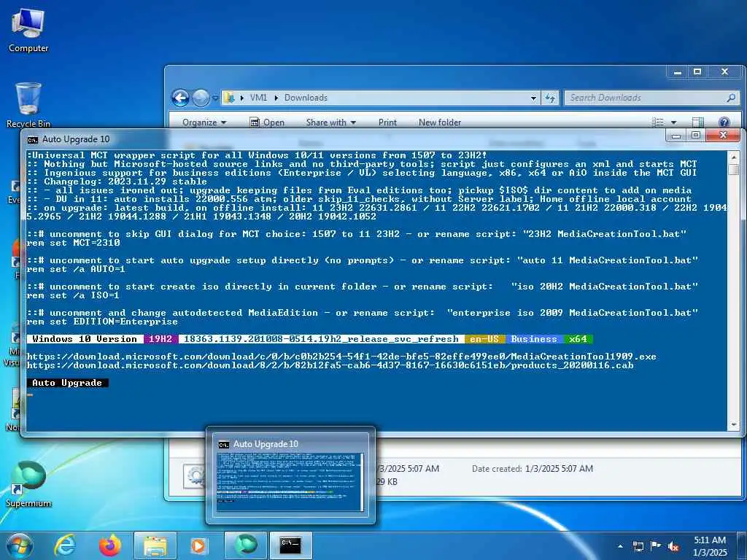The width and height of the screenshot is (747, 560).
Task: Select the command prompt taskbar button
Action: (x=290, y=545)
